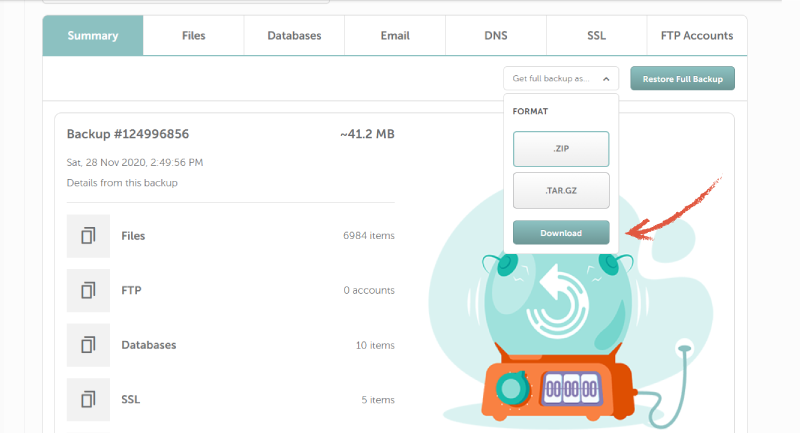Click the Backup #124996856 heading
Image resolution: width=800 pixels, height=433 pixels.
point(128,134)
